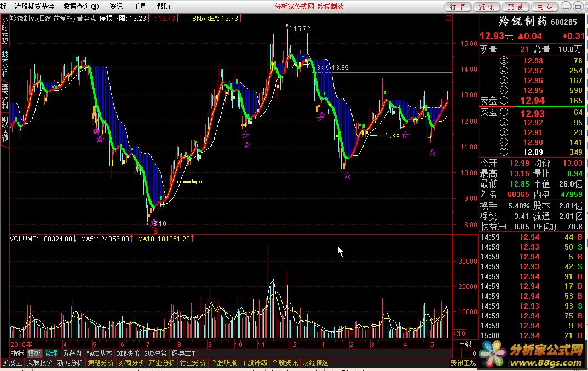
Task: Click the 交易 button
Action: (515, 7)
